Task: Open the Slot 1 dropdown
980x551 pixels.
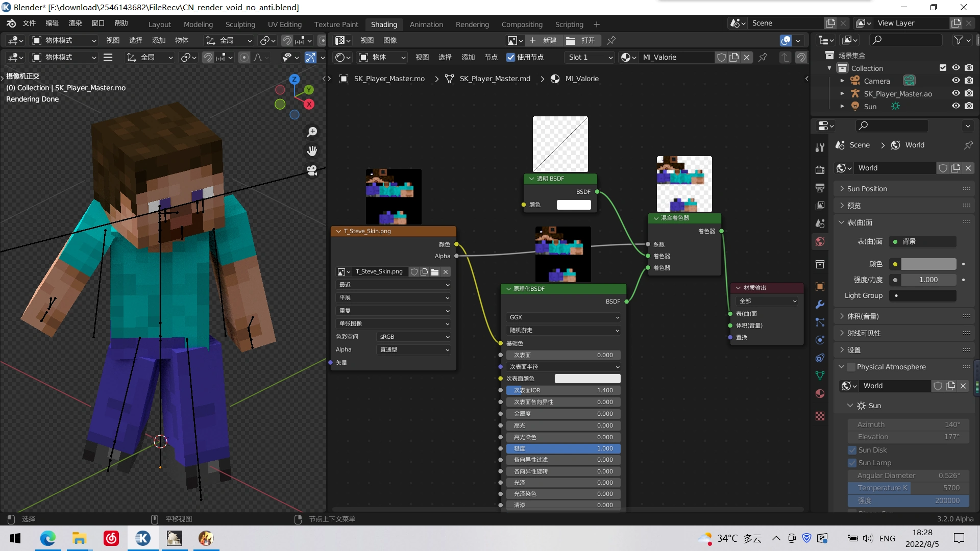Action: pos(590,57)
